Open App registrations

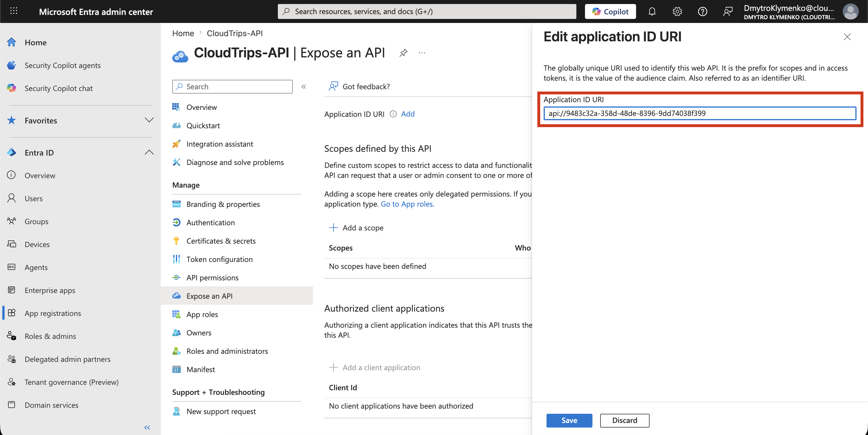[x=53, y=313]
